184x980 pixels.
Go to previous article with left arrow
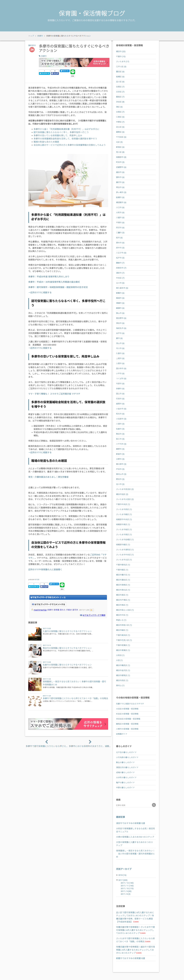(46, 742)
